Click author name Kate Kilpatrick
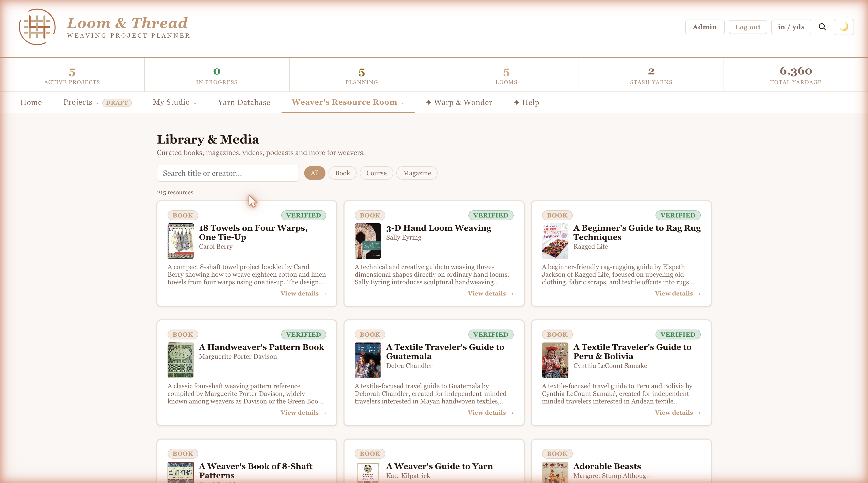 point(408,476)
